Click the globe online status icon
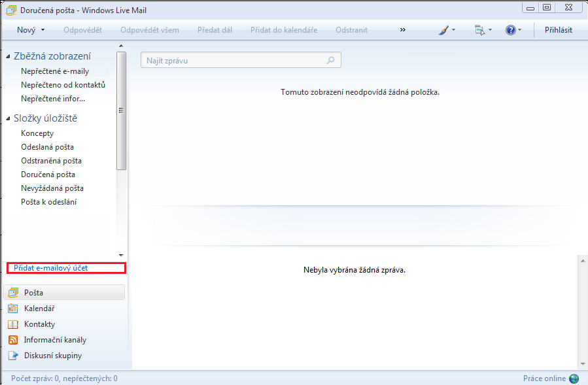The width and height of the screenshot is (588, 385). pos(574,378)
